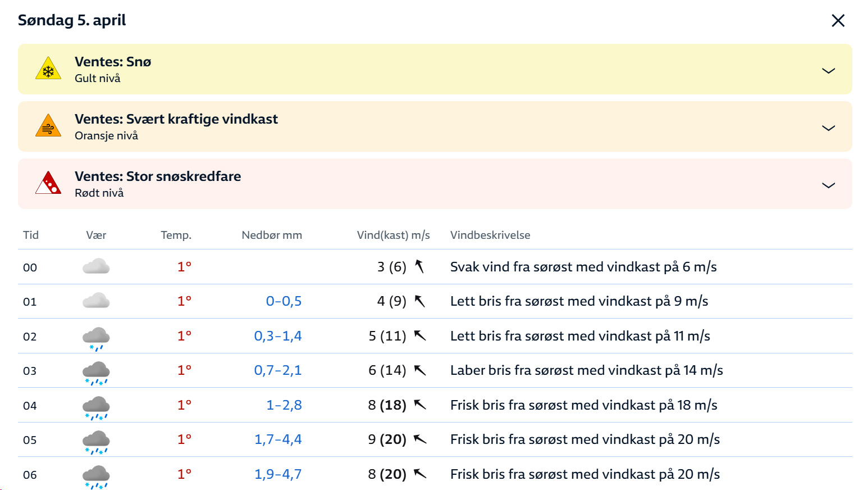Image resolution: width=868 pixels, height=490 pixels.
Task: Click the 'Vind(kast) m/s' column header
Action: click(x=393, y=235)
